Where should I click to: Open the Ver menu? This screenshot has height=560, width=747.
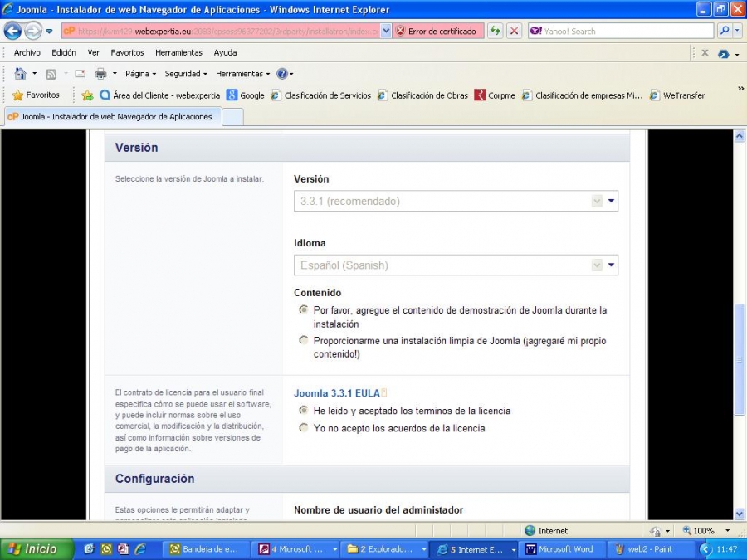tap(93, 53)
